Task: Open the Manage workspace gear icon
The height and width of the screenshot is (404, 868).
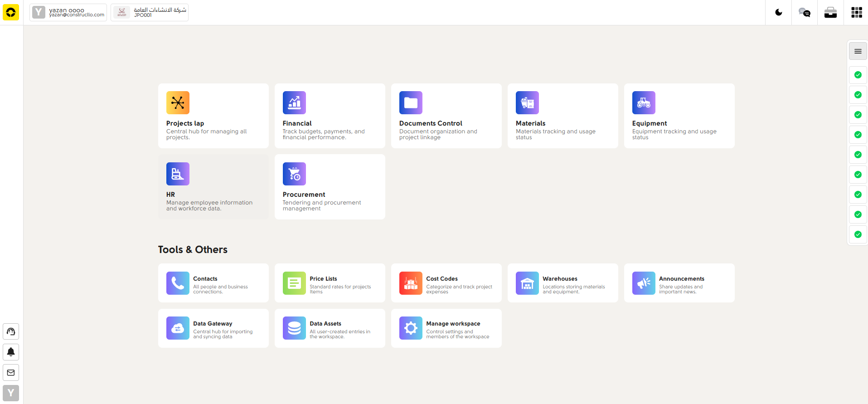Action: point(411,328)
